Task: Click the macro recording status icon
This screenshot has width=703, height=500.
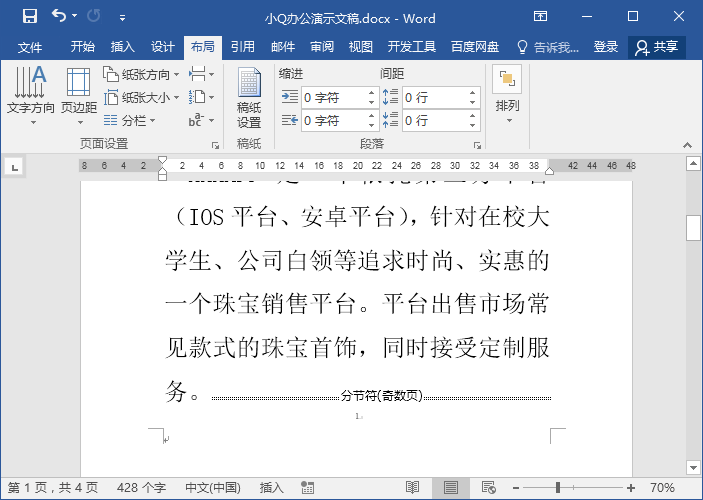Action: 308,488
